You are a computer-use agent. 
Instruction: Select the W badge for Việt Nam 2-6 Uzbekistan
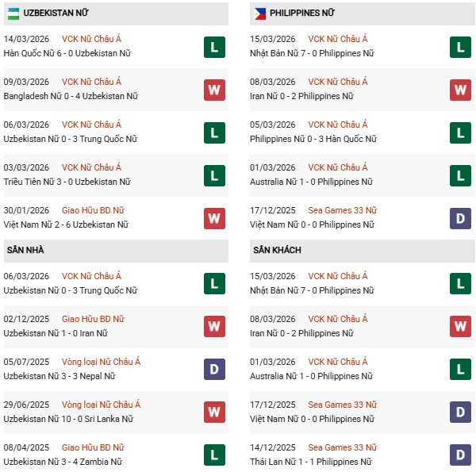[213, 218]
